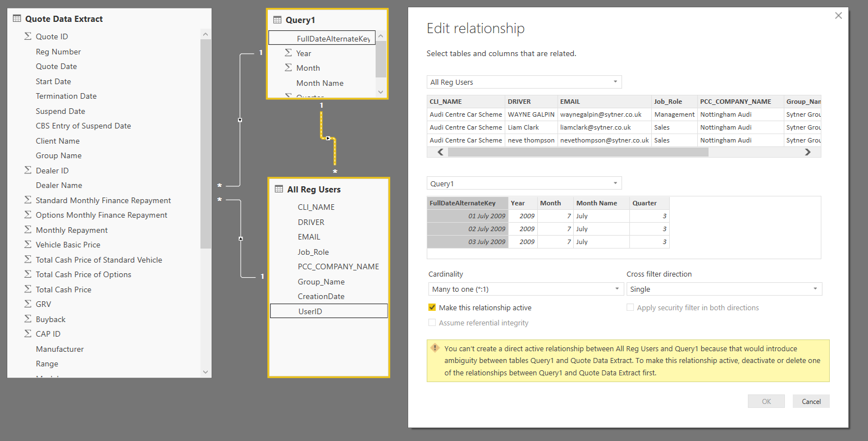Click the OK button

click(766, 401)
